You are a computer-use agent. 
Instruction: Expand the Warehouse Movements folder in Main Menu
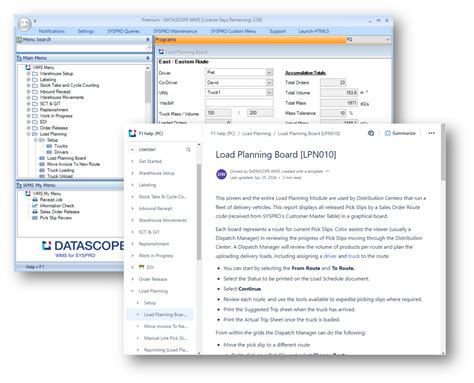pos(29,97)
